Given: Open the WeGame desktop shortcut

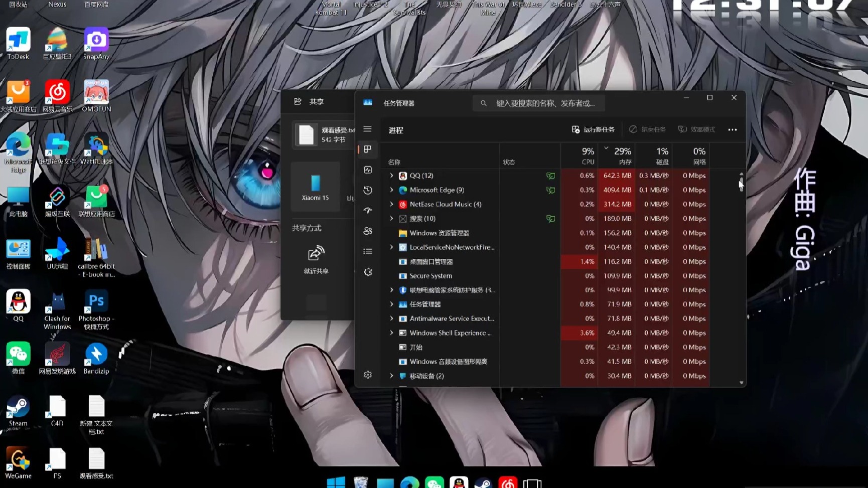Looking at the screenshot, I should [18, 463].
